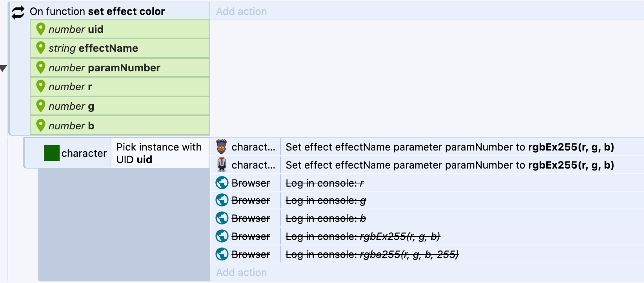Viewport: 644px width, 283px height.
Task: Click Add action below the Browser log actions
Action: point(242,272)
